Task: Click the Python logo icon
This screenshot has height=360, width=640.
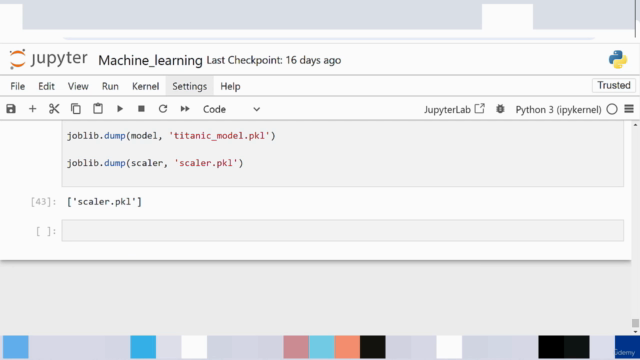Action: click(x=618, y=60)
